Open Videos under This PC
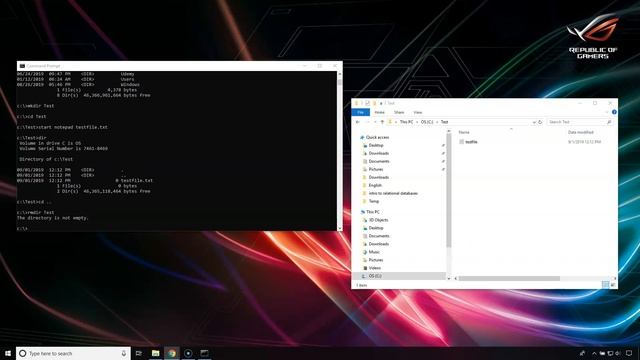Viewport: 640px width, 360px height. pos(374,268)
